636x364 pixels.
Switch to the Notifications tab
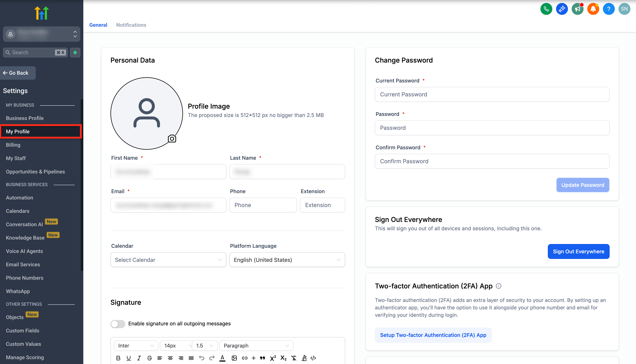point(131,25)
